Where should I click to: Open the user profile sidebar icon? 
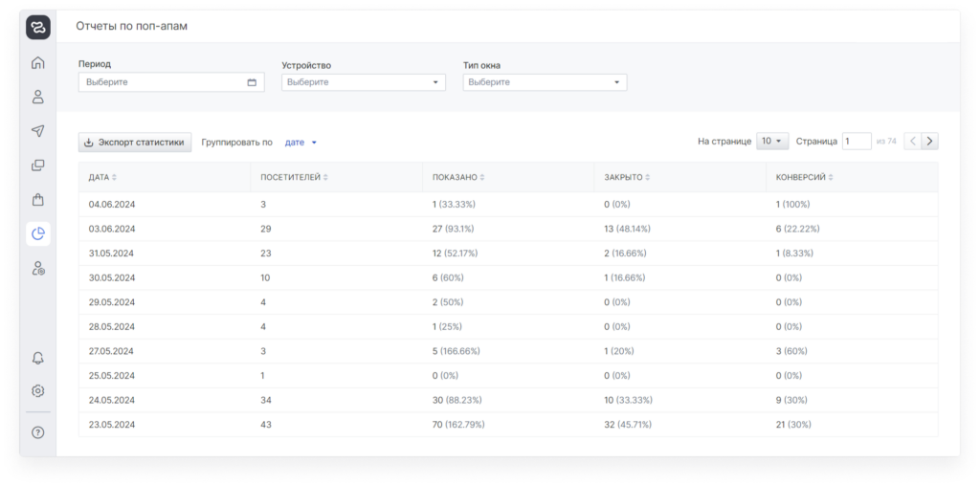38,97
